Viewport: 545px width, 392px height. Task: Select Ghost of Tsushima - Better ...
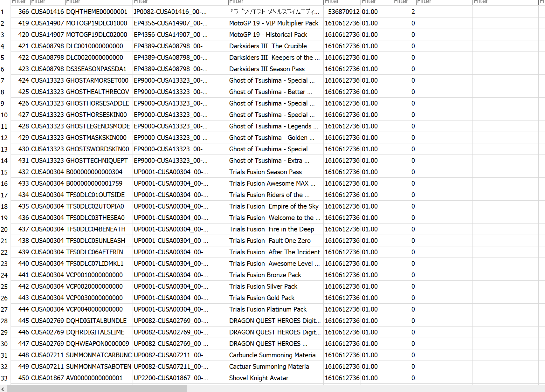(x=276, y=92)
